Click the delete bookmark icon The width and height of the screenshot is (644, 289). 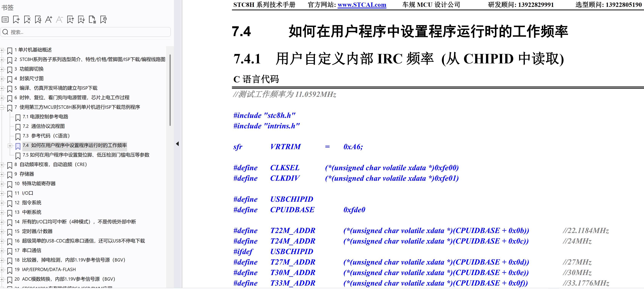(x=27, y=19)
